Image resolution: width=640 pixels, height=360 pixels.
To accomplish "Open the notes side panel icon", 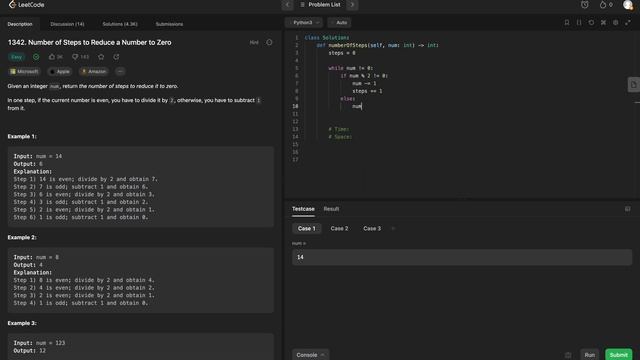I will [x=634, y=85].
